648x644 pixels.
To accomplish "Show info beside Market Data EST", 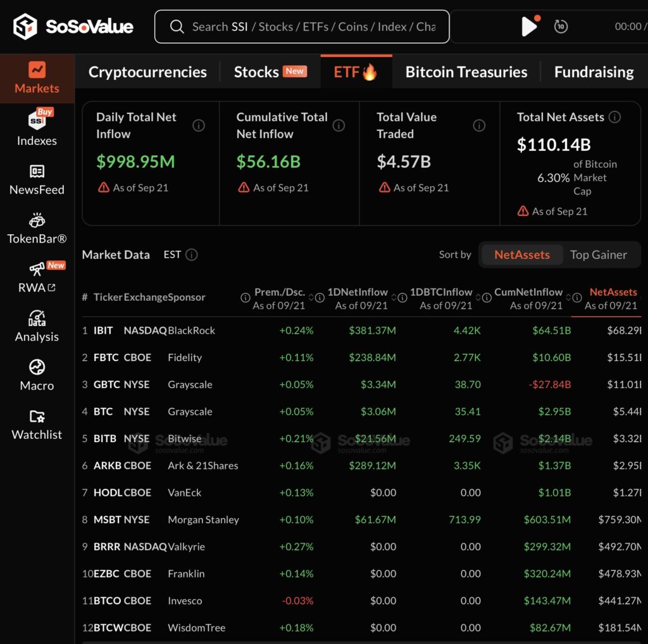I will click(x=191, y=255).
